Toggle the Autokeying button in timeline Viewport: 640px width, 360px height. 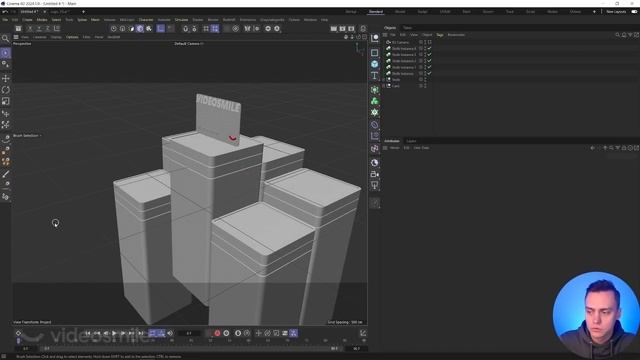point(226,333)
